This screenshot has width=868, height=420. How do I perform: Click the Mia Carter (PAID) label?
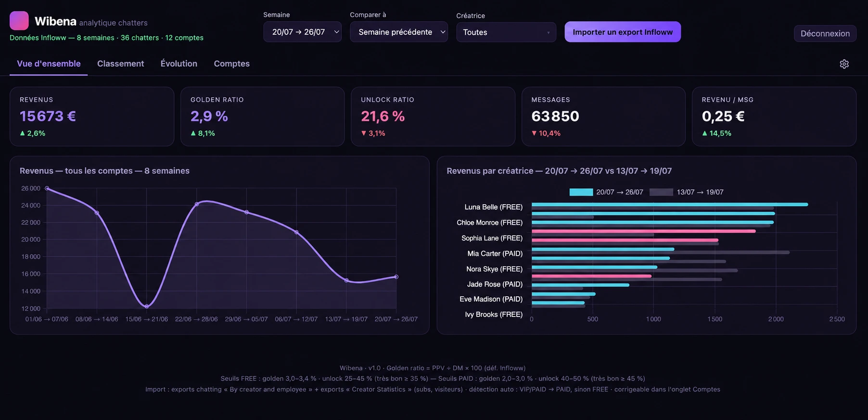(495, 253)
